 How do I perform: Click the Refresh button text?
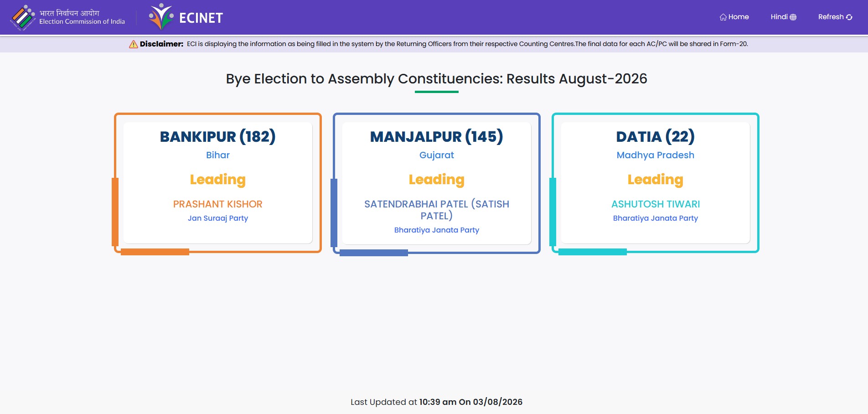(831, 17)
